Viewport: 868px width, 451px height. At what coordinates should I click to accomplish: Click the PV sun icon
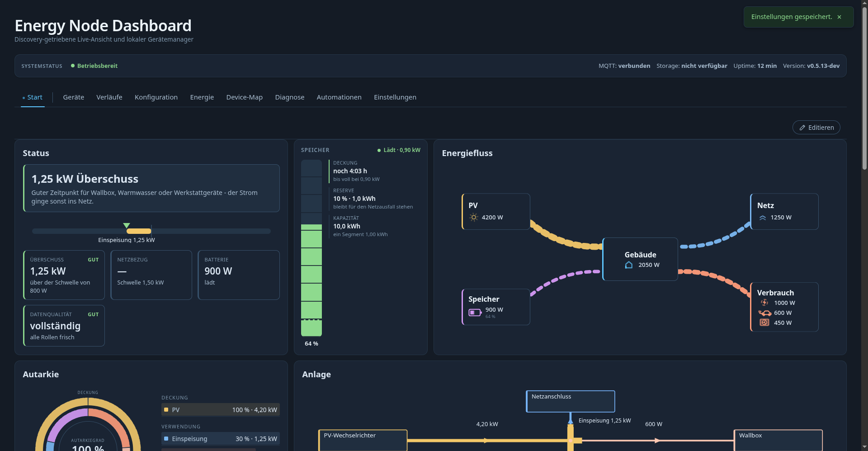[473, 218]
